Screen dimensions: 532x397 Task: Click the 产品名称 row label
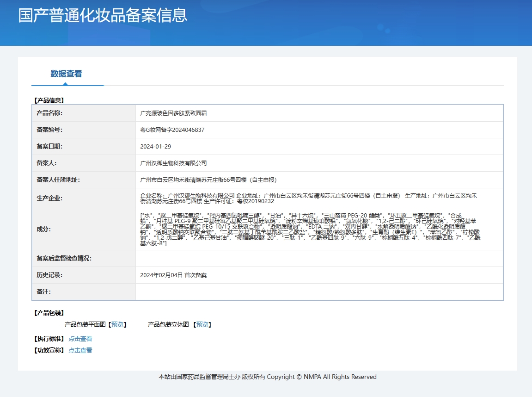click(x=49, y=113)
